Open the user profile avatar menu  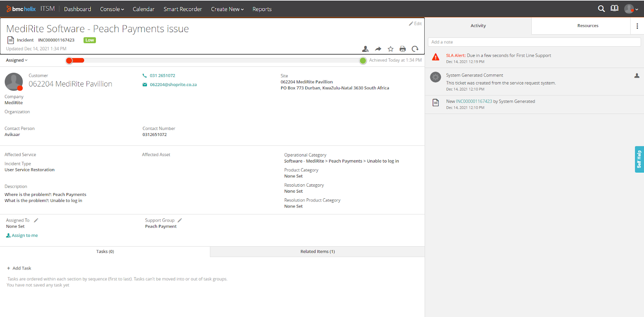(x=631, y=9)
